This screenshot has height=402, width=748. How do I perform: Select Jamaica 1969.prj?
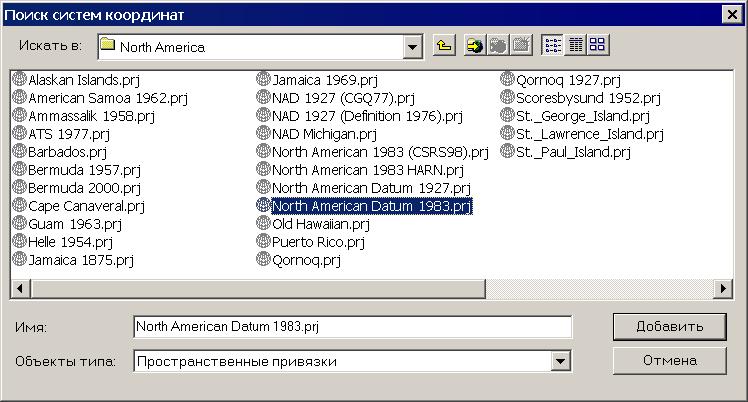(x=325, y=80)
